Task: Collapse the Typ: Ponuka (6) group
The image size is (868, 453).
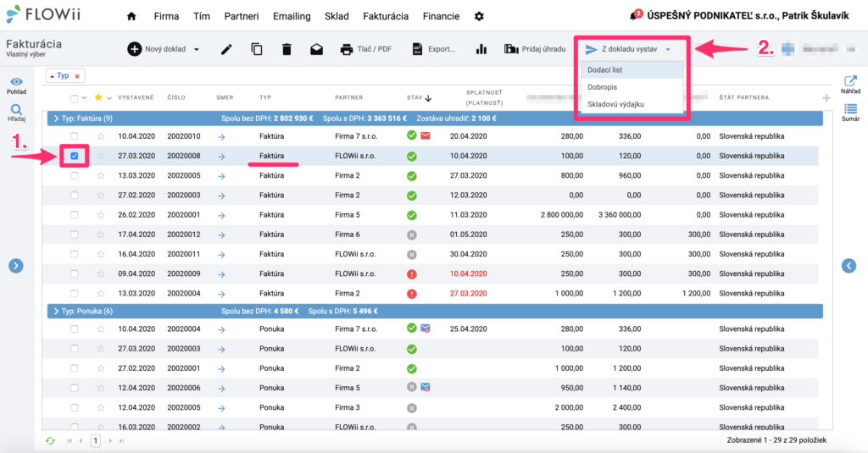Action: click(x=56, y=311)
